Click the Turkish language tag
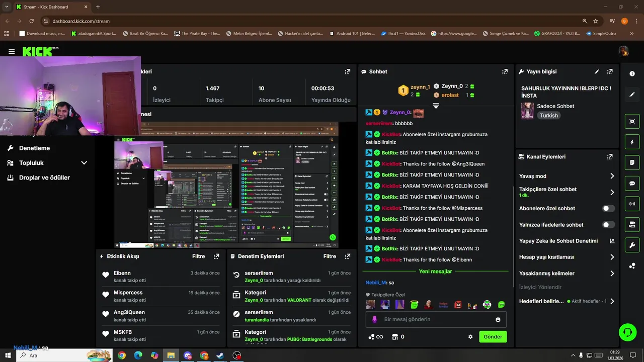The width and height of the screenshot is (644, 362). point(549,116)
